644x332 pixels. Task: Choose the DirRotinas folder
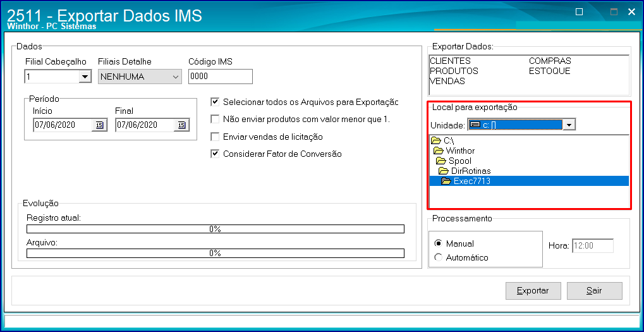pyautogui.click(x=465, y=171)
